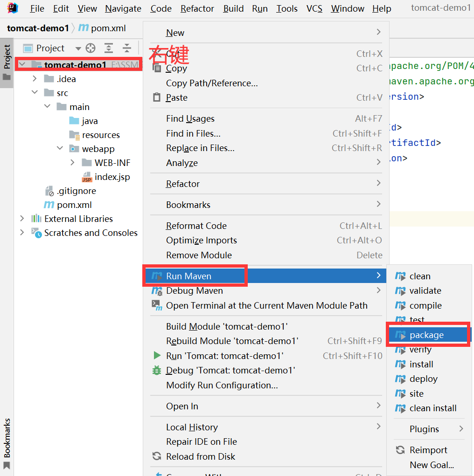Open the Edit menu
474x476 pixels.
click(x=61, y=8)
